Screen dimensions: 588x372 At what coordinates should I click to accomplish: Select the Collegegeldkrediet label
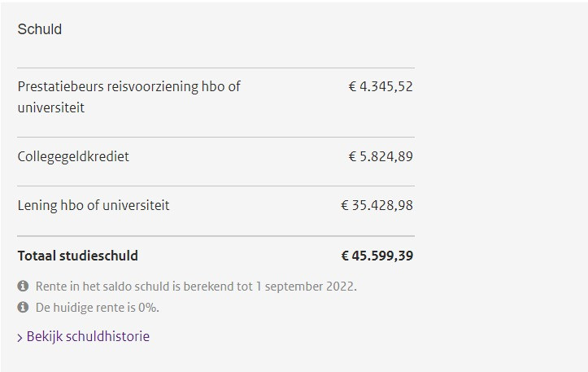click(73, 156)
